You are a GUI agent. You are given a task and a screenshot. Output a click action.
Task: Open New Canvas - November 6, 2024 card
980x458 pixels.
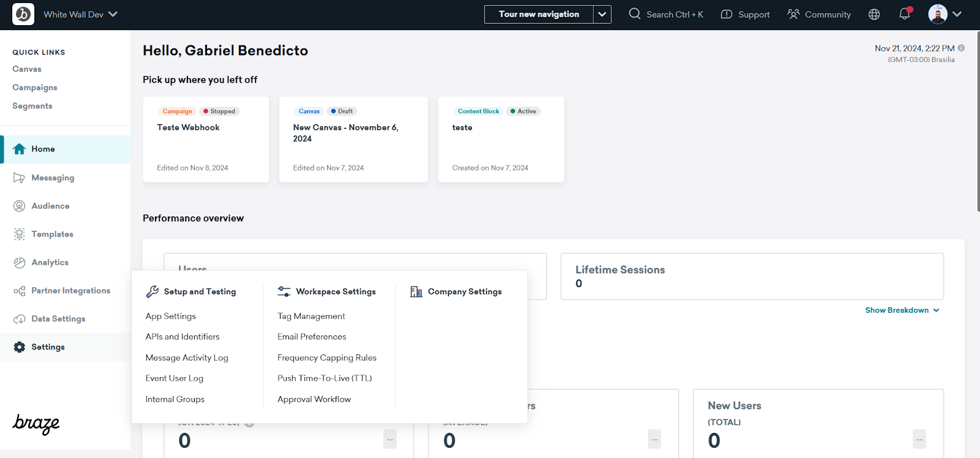coord(353,139)
